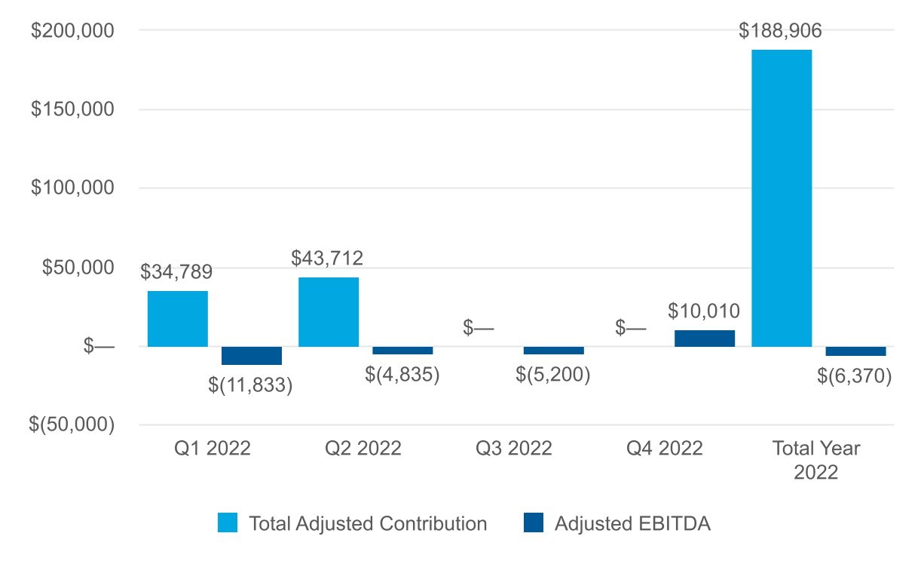Select the Q4 2022 Adjusted EBITDA bar
924x573 pixels.
(704, 339)
